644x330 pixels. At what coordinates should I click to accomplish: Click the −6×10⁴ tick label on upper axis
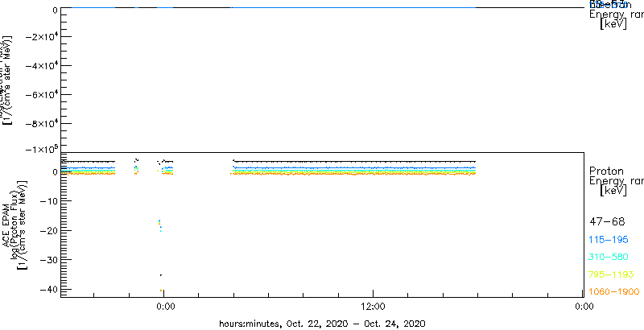[x=41, y=95]
